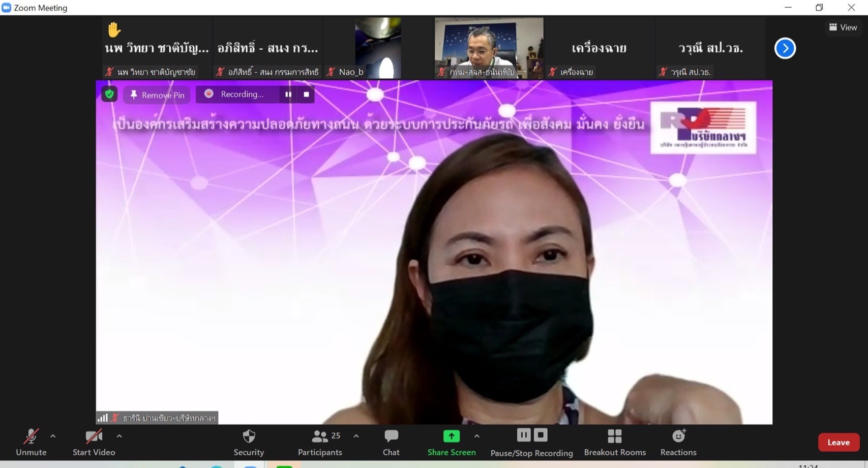The width and height of the screenshot is (868, 468).
Task: Open the Security shield options
Action: tap(249, 442)
